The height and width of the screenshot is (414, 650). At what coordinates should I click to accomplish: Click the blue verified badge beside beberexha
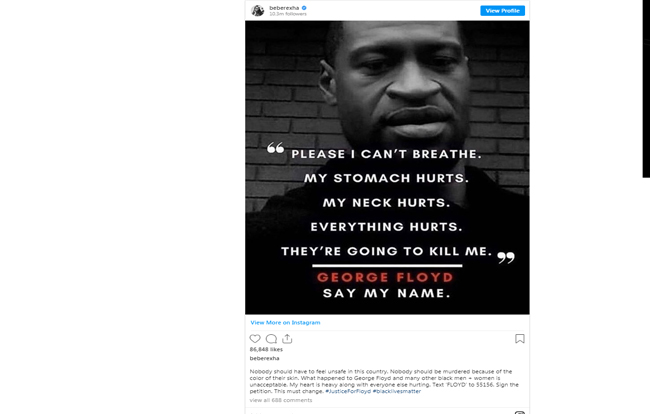(x=304, y=8)
